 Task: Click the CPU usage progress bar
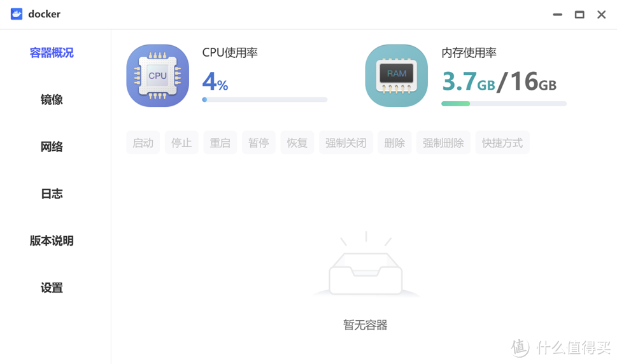pos(265,100)
